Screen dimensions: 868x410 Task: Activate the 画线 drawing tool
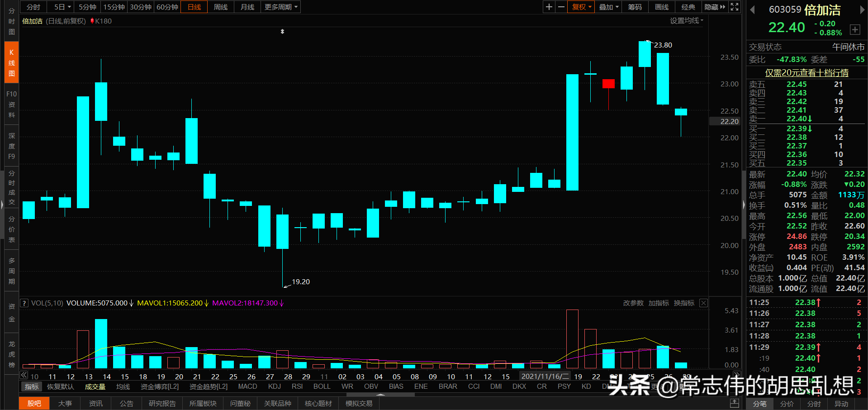tap(661, 7)
